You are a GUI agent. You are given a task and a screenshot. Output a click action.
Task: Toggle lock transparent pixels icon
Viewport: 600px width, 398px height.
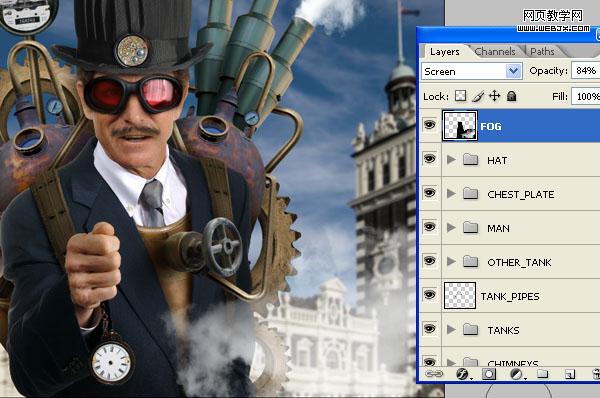tap(460, 96)
